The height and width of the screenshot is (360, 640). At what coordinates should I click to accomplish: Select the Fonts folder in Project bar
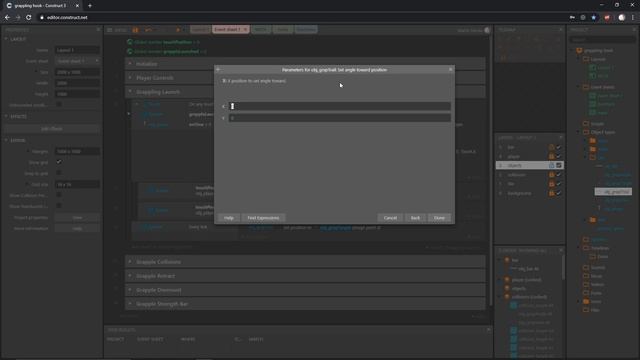pyautogui.click(x=593, y=293)
